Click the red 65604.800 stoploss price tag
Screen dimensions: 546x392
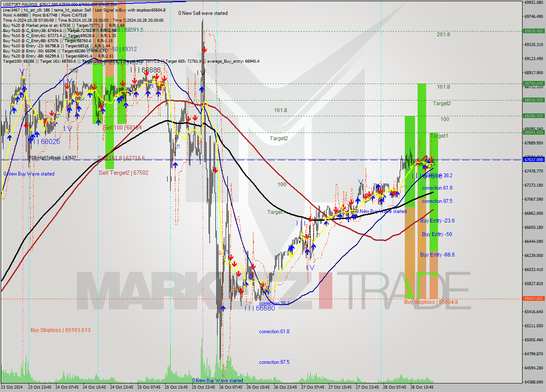click(x=533, y=299)
